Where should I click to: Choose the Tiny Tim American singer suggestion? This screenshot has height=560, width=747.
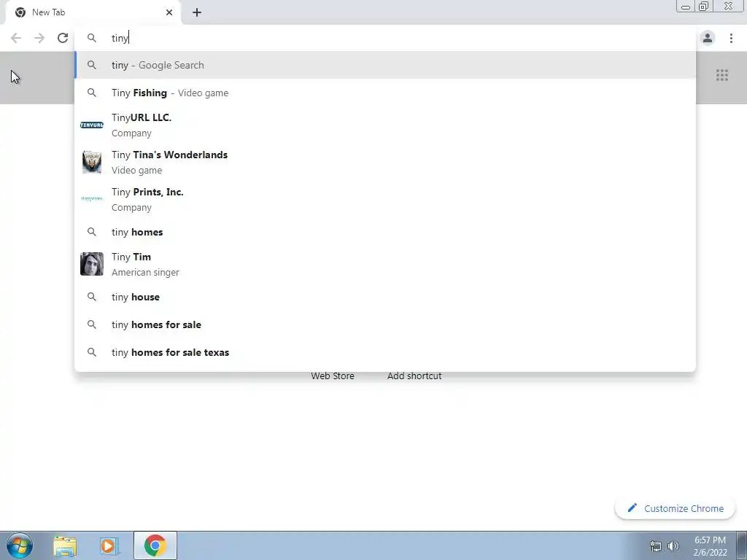click(x=385, y=264)
